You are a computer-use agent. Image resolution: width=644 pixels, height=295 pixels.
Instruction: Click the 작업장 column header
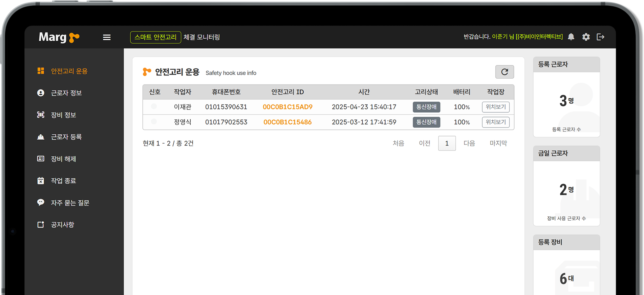496,92
